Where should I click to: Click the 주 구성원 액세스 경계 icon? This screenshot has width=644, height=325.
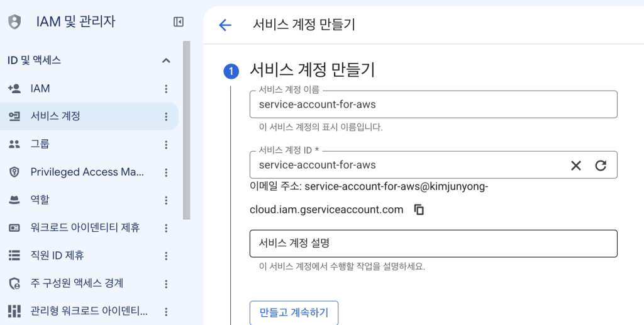(14, 283)
